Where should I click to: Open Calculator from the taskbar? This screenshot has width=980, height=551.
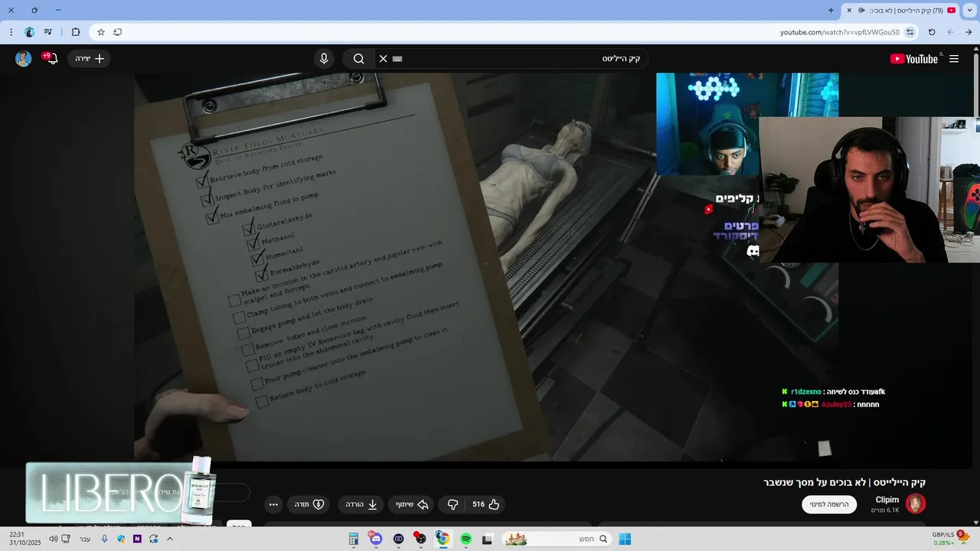(x=354, y=539)
